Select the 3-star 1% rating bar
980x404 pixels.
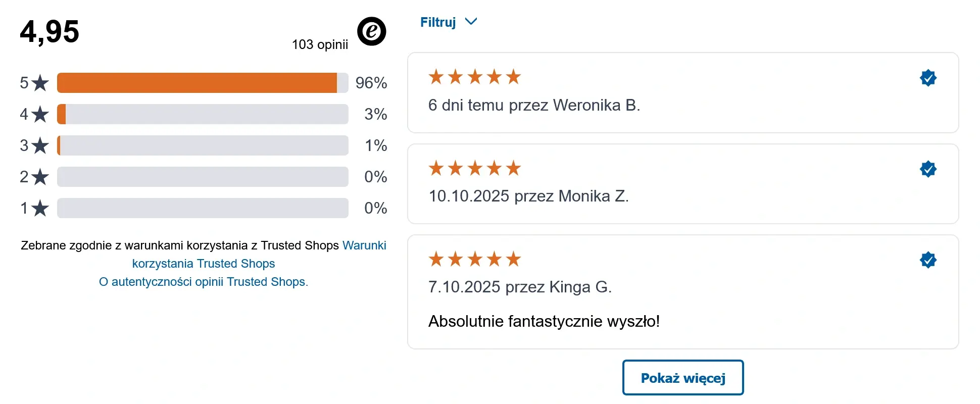point(203,145)
